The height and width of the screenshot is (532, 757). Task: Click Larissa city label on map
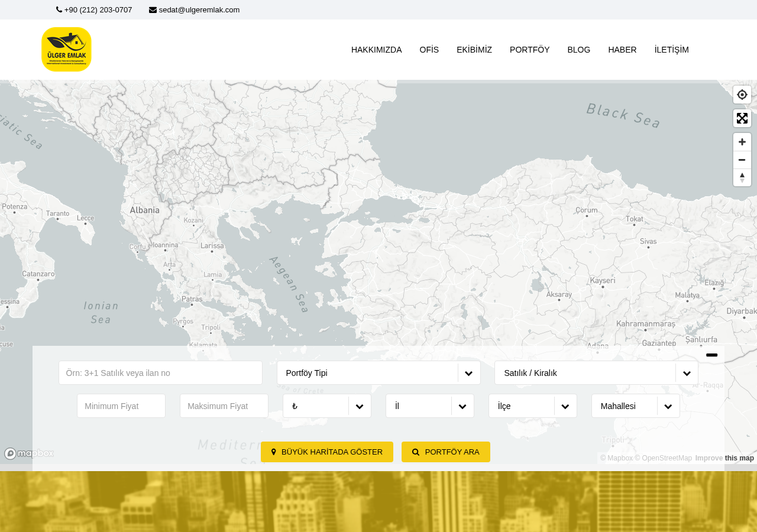[x=212, y=245]
